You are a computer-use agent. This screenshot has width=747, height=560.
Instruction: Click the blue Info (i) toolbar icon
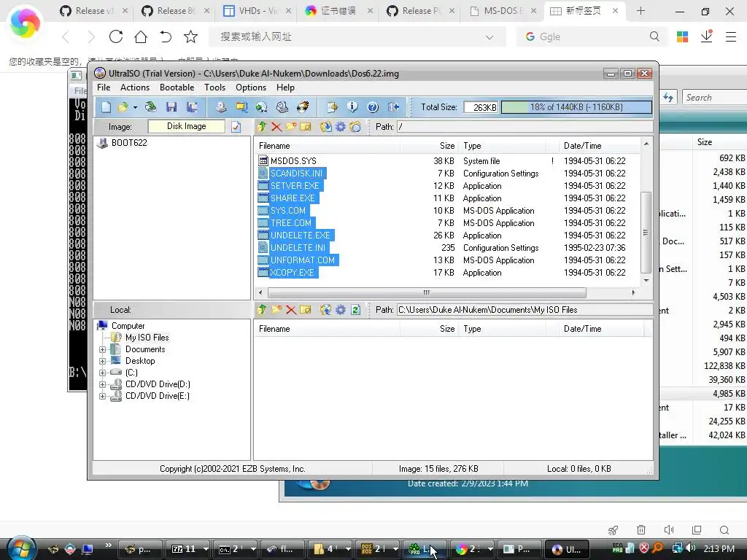click(352, 107)
